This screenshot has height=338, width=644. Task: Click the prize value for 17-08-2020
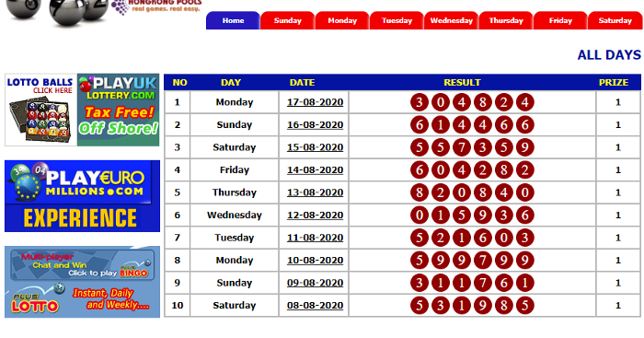click(x=618, y=102)
